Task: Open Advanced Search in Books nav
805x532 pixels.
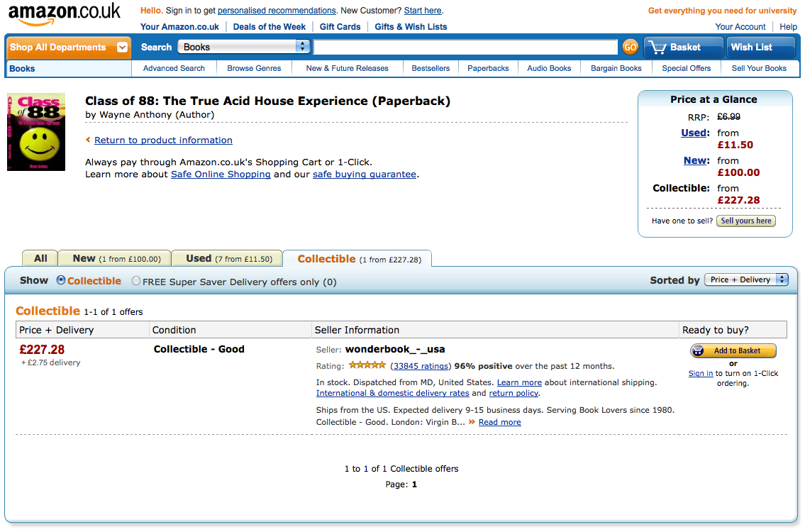Action: pos(174,68)
